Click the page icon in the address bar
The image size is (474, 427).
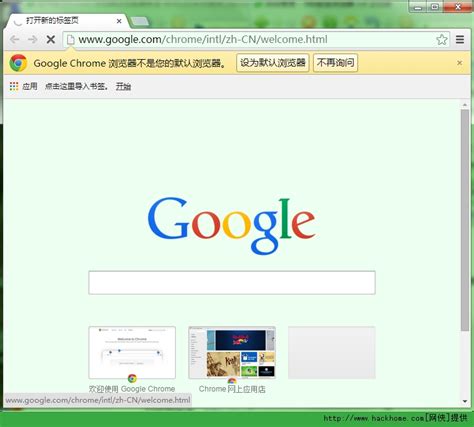click(70, 40)
